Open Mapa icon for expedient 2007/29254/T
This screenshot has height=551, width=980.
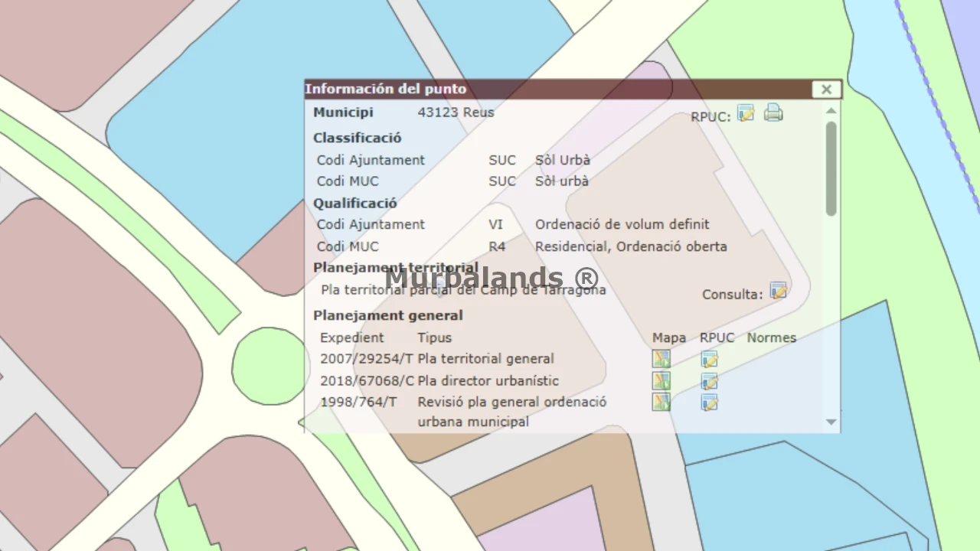[661, 359]
